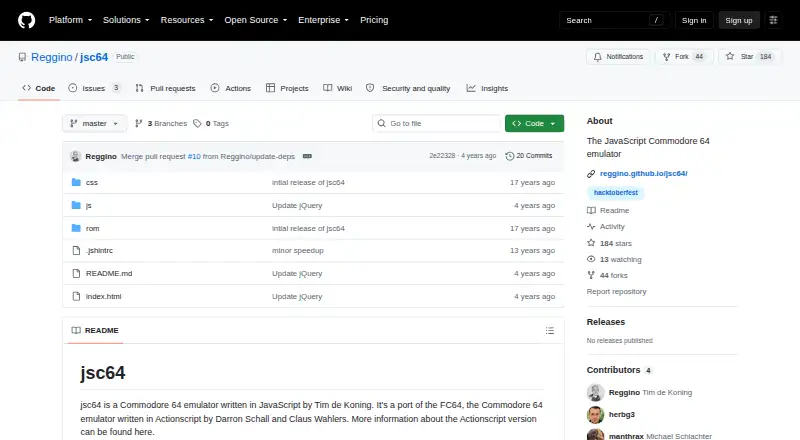Screen dimensions: 800x440
Task: Open the Contributors heading link
Action: pyautogui.click(x=619, y=370)
